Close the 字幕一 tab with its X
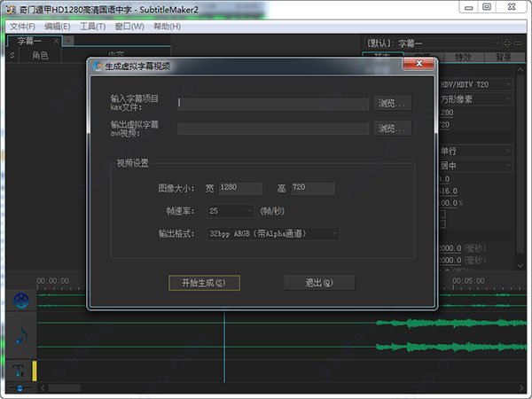This screenshot has height=399, width=532. click(56, 42)
